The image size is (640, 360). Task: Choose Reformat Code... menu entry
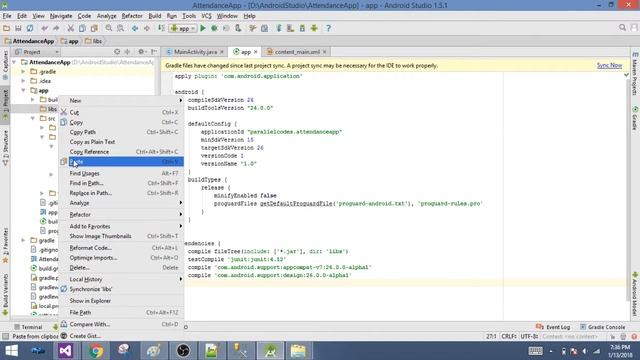point(122,248)
